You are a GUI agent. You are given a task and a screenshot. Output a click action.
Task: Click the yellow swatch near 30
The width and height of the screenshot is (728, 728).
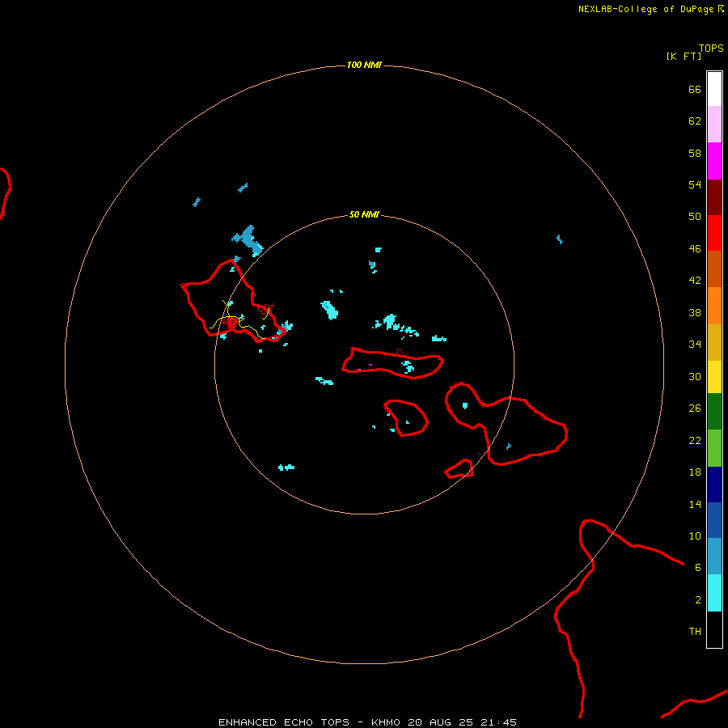[x=714, y=377]
